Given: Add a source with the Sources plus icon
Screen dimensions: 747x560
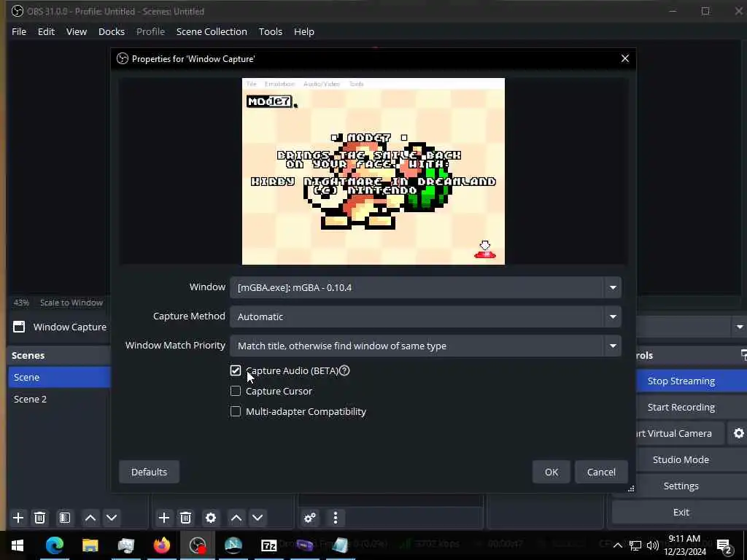Looking at the screenshot, I should (x=164, y=518).
